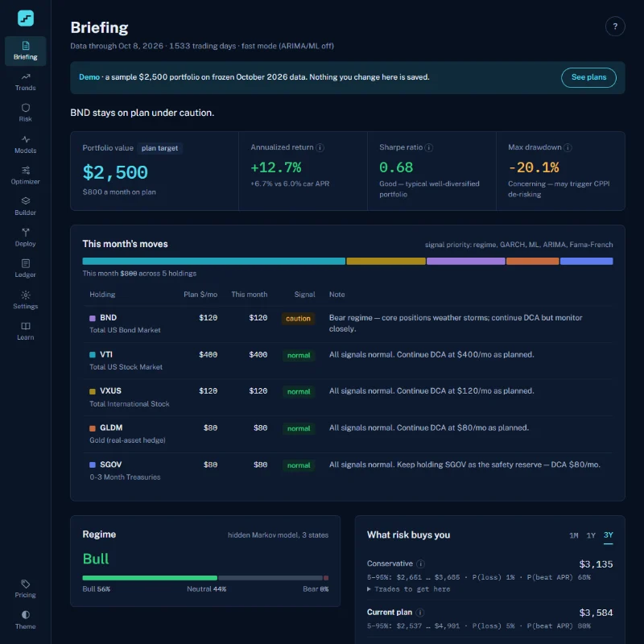The height and width of the screenshot is (644, 644).
Task: Click the app logo icon
Action: pyautogui.click(x=26, y=18)
